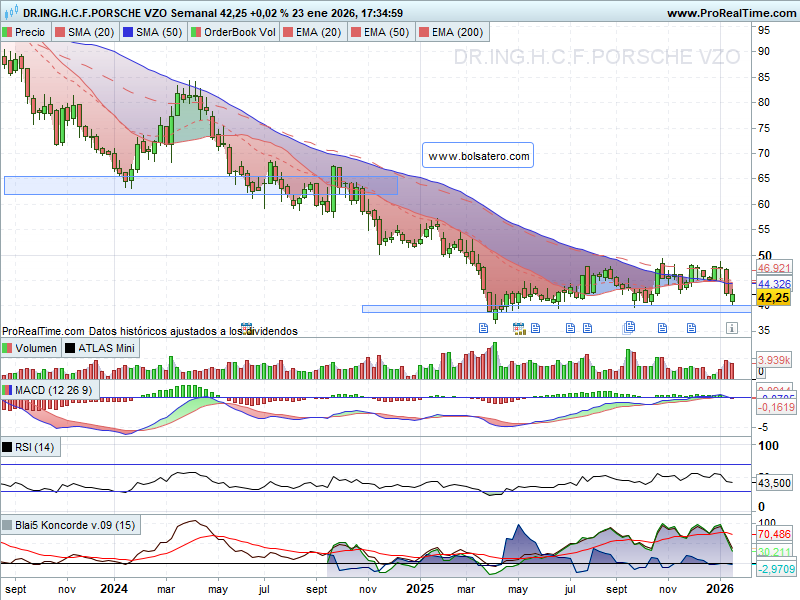
Task: Click the info 'i' icon on price chart
Action: tap(732, 328)
